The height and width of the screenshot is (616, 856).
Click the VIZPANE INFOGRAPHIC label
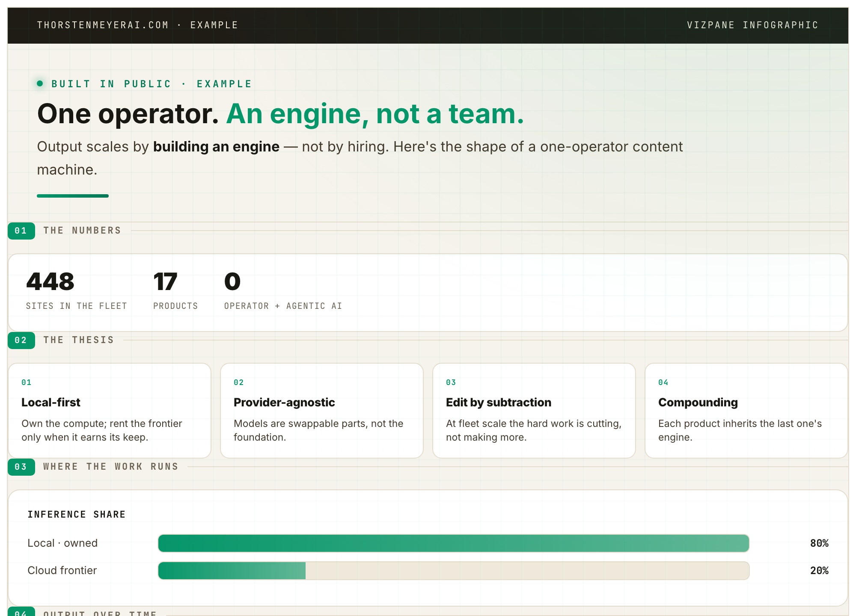[x=752, y=25]
